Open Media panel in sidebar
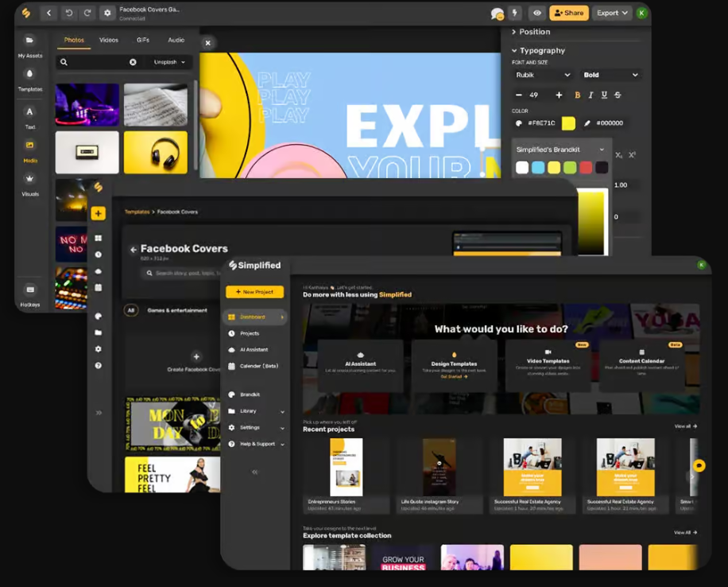This screenshot has width=728, height=587. (29, 151)
